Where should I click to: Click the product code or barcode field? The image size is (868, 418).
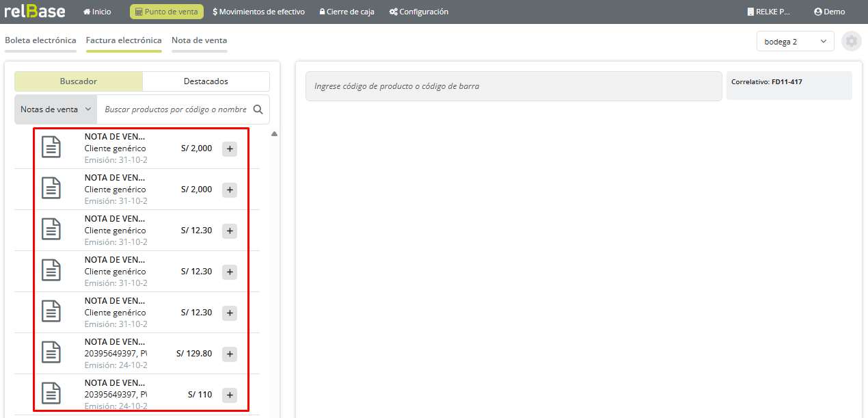pyautogui.click(x=513, y=86)
